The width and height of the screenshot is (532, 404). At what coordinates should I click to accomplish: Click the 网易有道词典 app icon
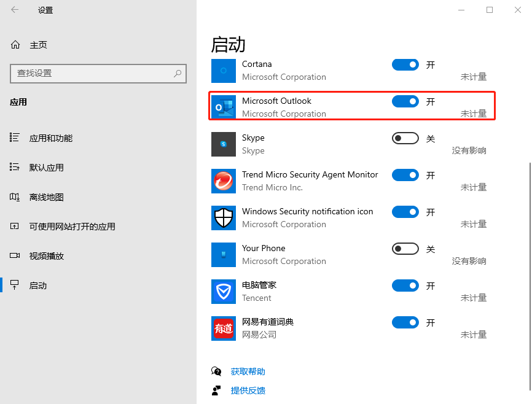point(224,328)
